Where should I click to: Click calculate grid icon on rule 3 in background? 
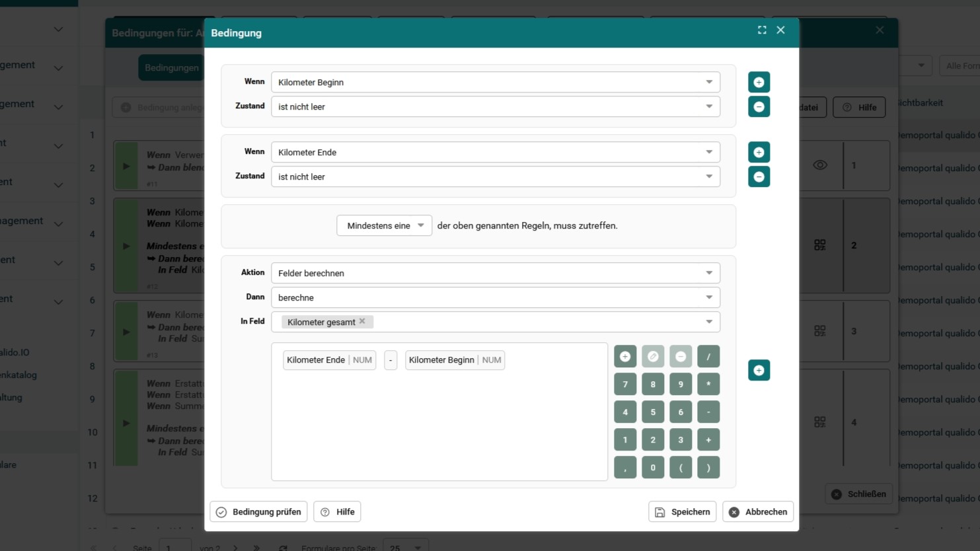pyautogui.click(x=820, y=330)
